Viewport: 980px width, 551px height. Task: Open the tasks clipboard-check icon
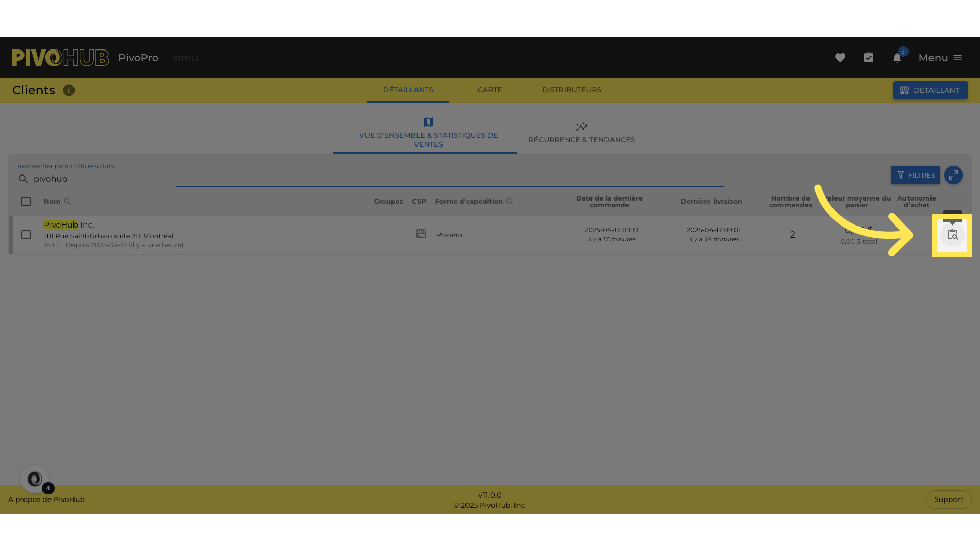pyautogui.click(x=868, y=58)
